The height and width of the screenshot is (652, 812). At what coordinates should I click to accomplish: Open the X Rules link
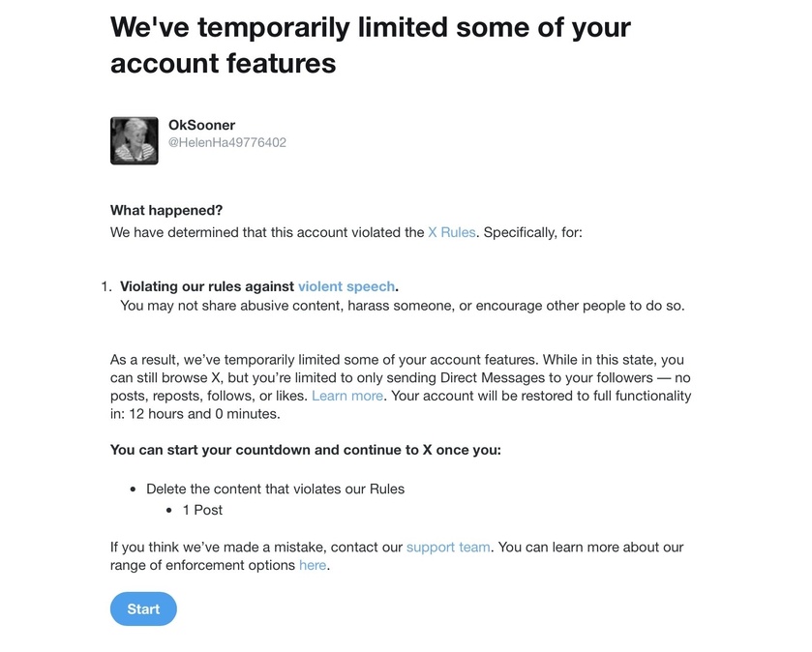tap(452, 232)
